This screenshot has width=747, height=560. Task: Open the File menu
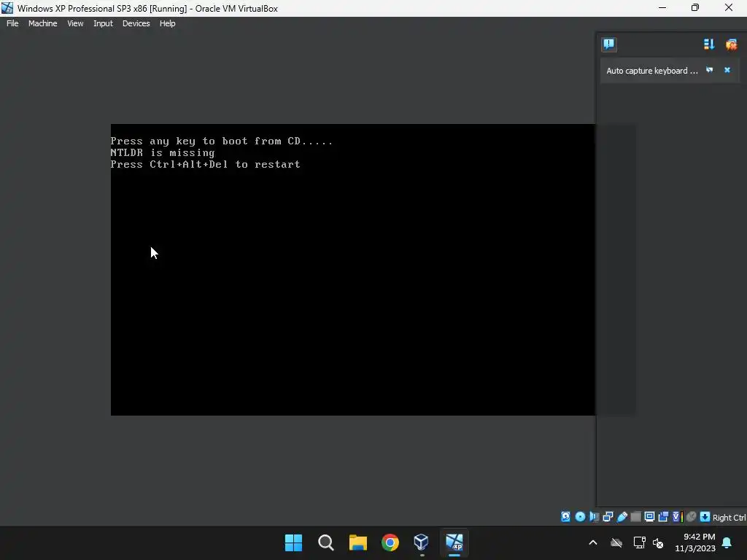12,23
